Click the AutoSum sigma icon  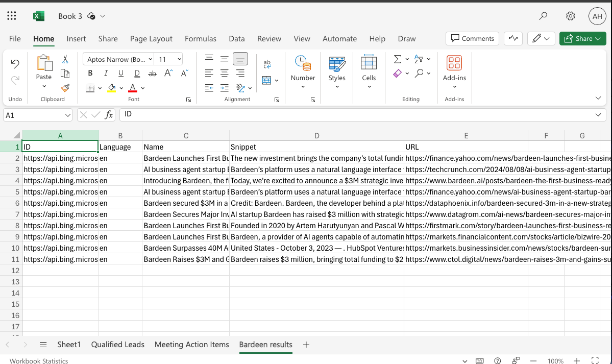[397, 59]
